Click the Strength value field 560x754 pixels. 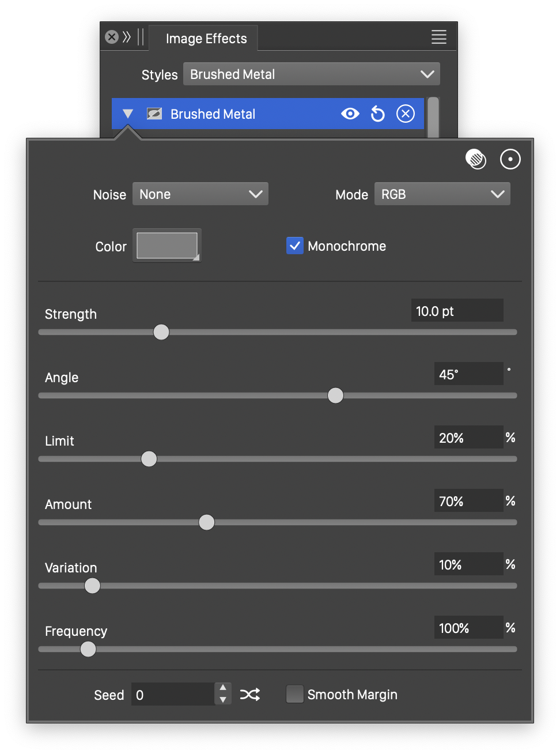[457, 311]
